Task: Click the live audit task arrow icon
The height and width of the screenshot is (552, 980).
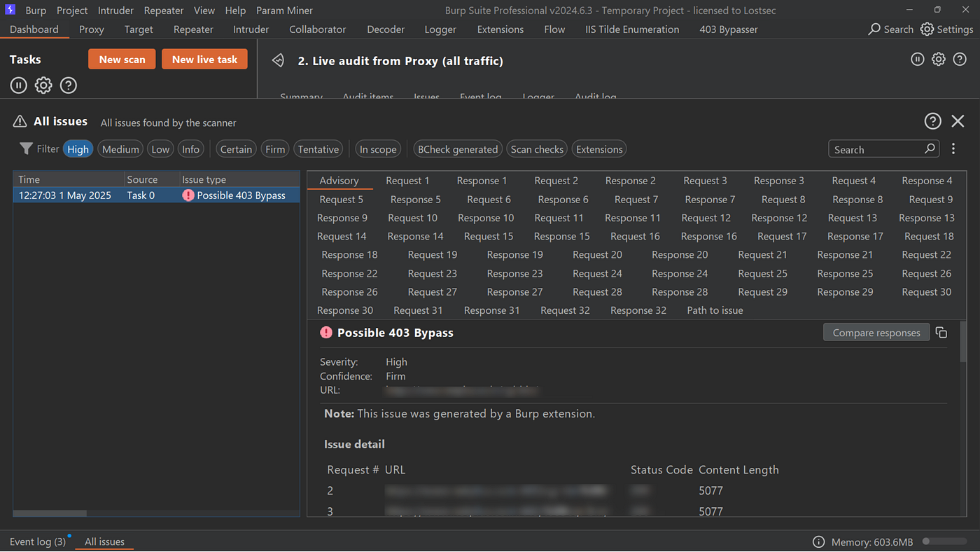Action: coord(278,60)
